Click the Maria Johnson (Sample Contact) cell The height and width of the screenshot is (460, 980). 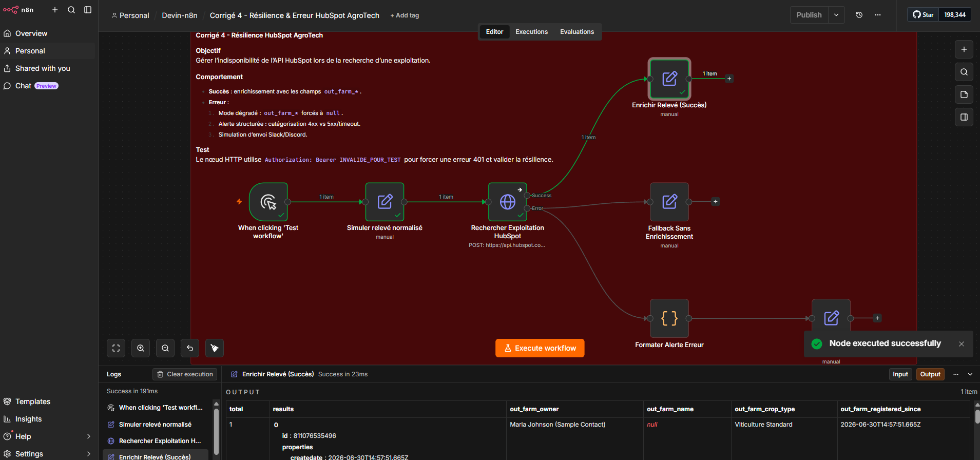tap(558, 425)
